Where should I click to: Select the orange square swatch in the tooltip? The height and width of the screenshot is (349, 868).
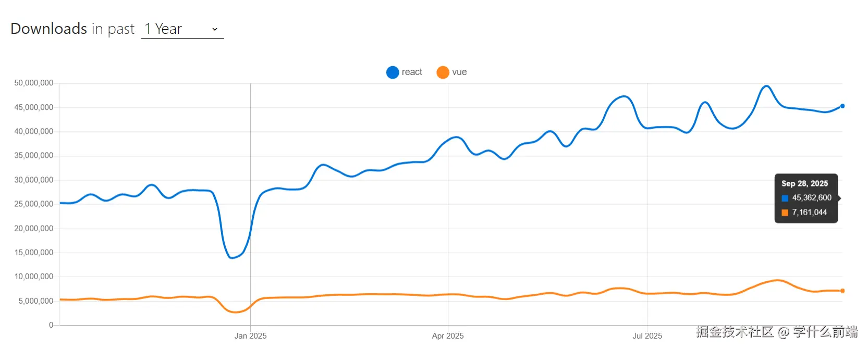tap(784, 213)
